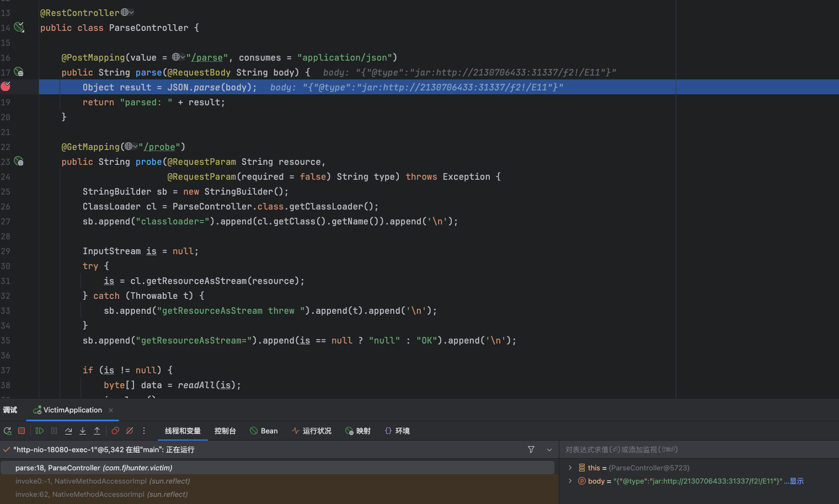Open the 控制台 console tab

pyautogui.click(x=225, y=431)
